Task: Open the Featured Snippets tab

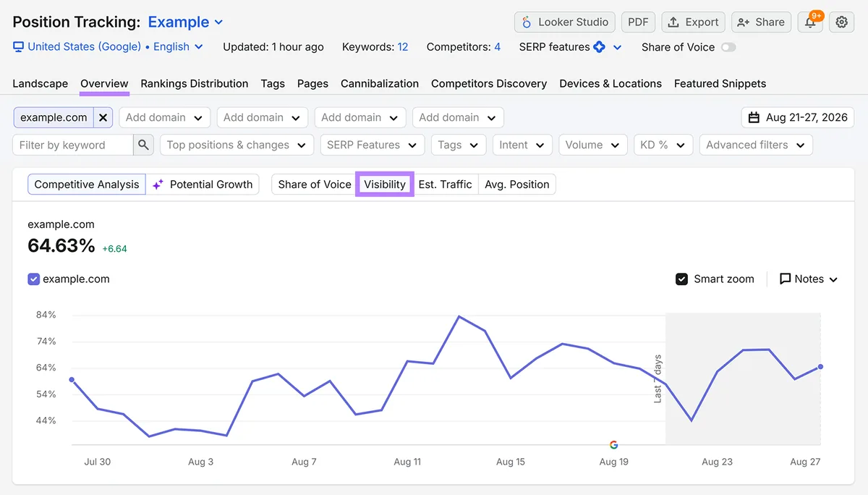Action: click(x=720, y=83)
